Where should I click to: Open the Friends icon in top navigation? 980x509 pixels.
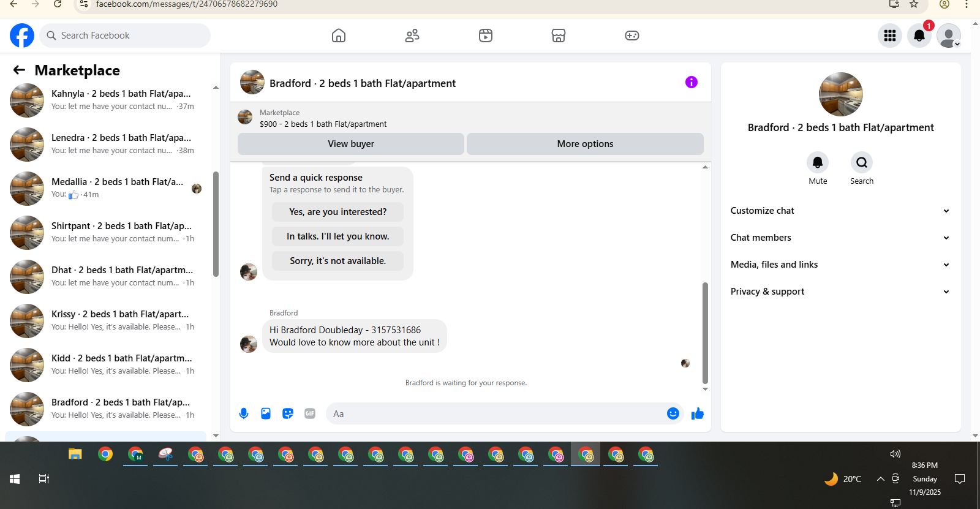(412, 36)
